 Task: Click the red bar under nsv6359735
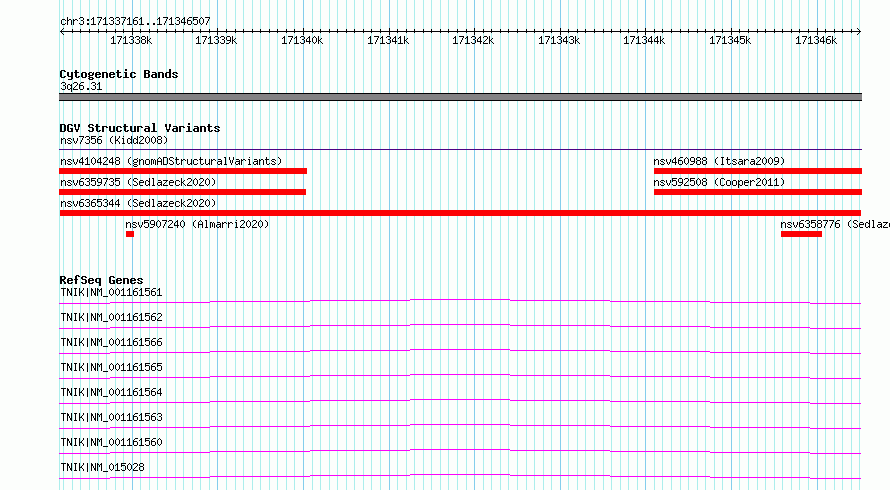[182, 192]
